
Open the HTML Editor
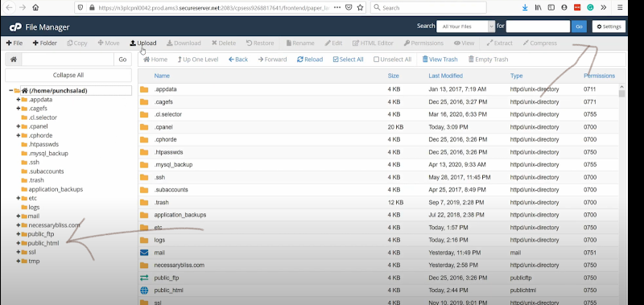pos(373,43)
